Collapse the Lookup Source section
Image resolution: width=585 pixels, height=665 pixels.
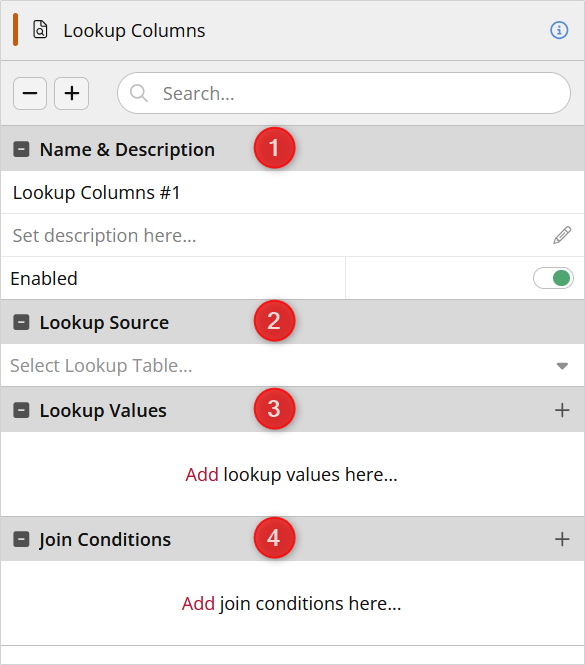(21, 322)
